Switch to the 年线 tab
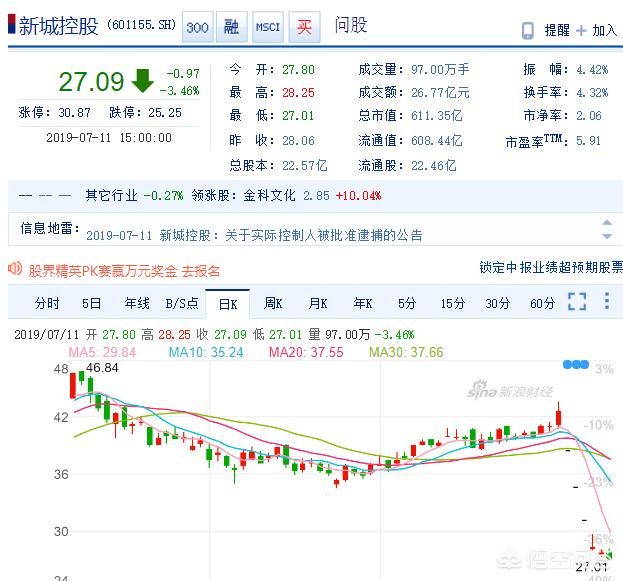Screen dimensions: 623x581 coord(137,304)
